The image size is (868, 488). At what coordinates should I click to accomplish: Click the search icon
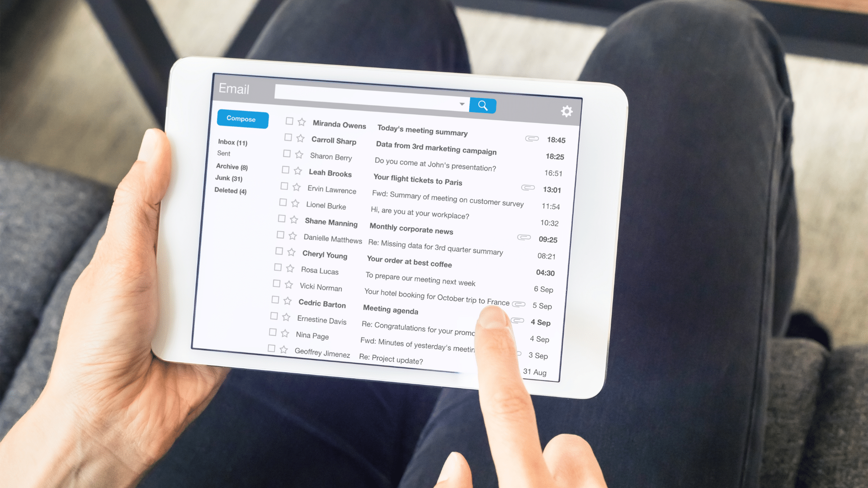(483, 105)
